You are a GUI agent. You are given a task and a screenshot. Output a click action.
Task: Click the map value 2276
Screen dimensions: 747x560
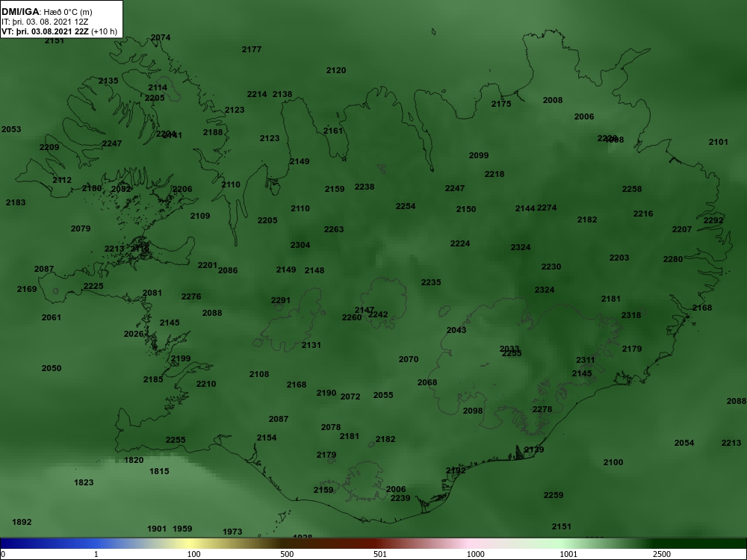click(x=191, y=296)
